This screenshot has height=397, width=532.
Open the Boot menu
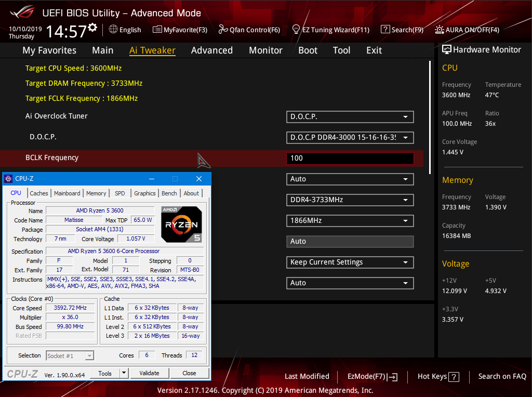[308, 50]
